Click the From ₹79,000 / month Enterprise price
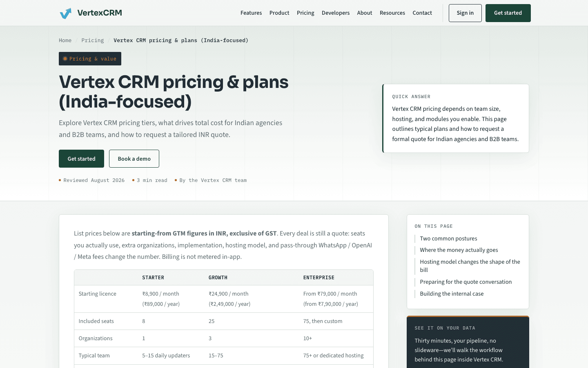The image size is (588, 368). point(330,294)
